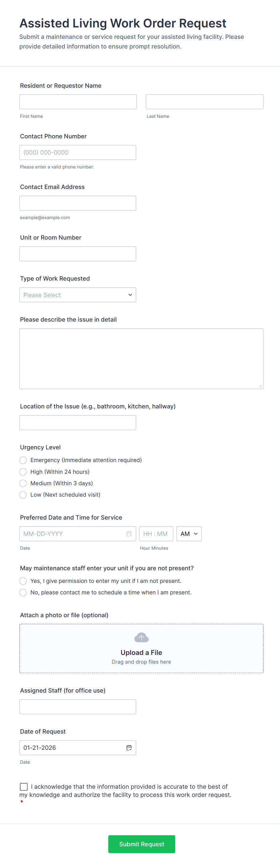Check the accuracy acknowledgment checkbox
280x868 pixels.
(24, 787)
